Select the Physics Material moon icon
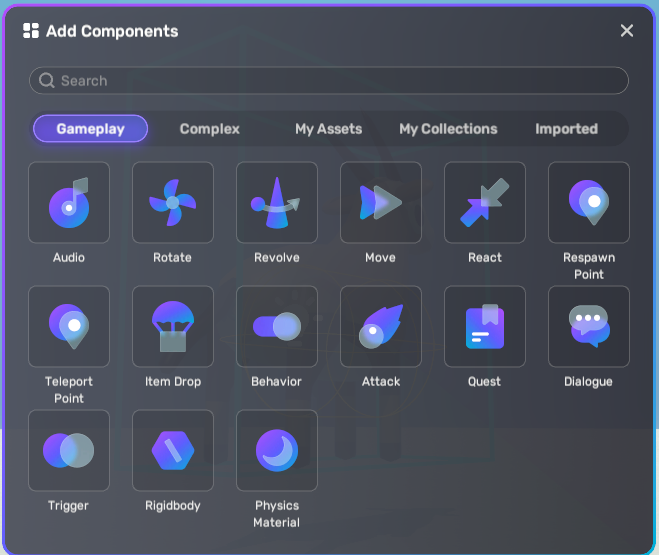659x555 pixels. pos(277,450)
